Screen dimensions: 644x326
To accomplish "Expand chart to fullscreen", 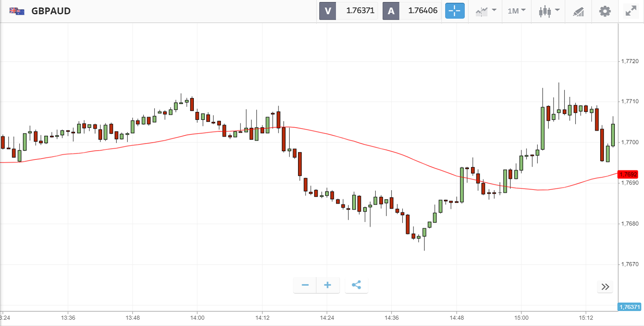I will 631,11.
